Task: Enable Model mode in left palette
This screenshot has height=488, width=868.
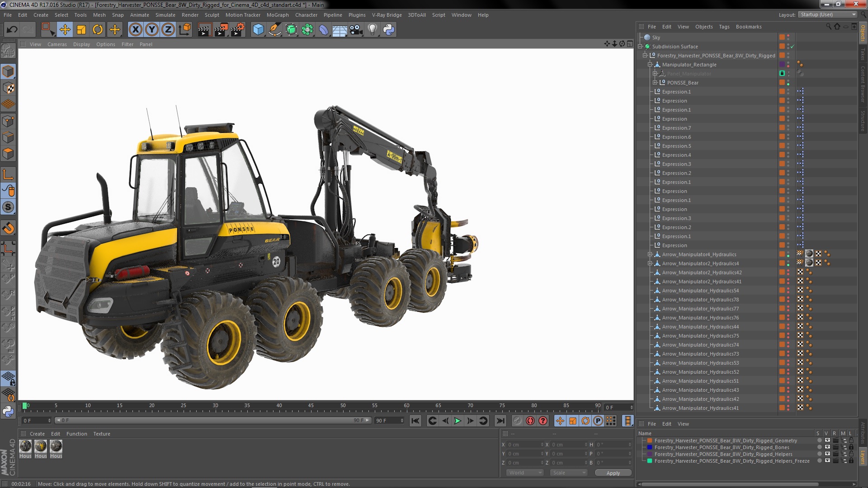Action: coord(8,71)
